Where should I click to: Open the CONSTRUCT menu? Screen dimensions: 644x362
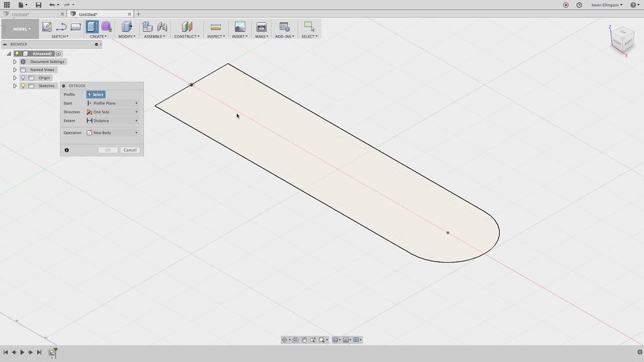point(187,37)
